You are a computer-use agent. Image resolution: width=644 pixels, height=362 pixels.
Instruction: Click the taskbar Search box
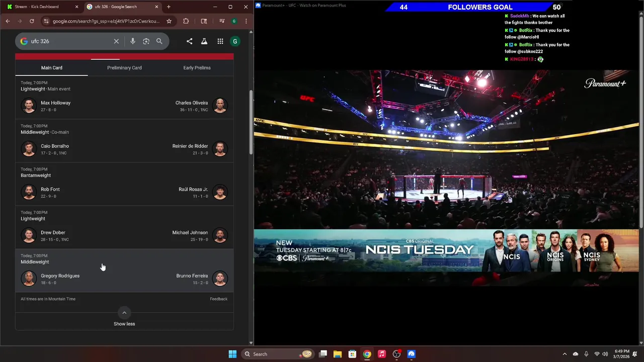coord(278,354)
